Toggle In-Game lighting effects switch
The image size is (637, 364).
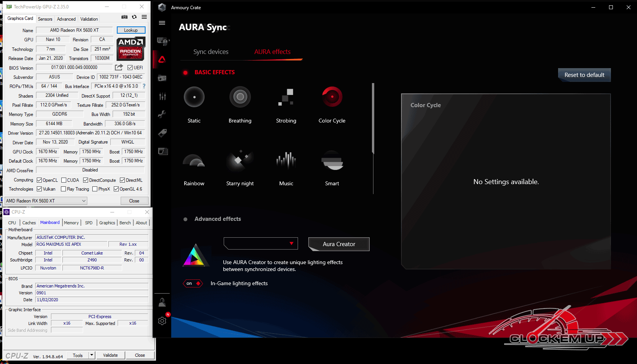pos(193,284)
